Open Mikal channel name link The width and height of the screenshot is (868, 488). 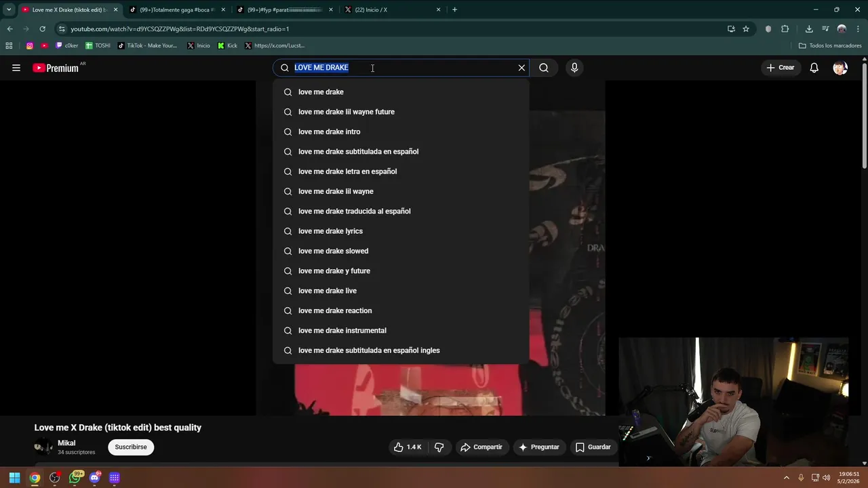point(66,443)
